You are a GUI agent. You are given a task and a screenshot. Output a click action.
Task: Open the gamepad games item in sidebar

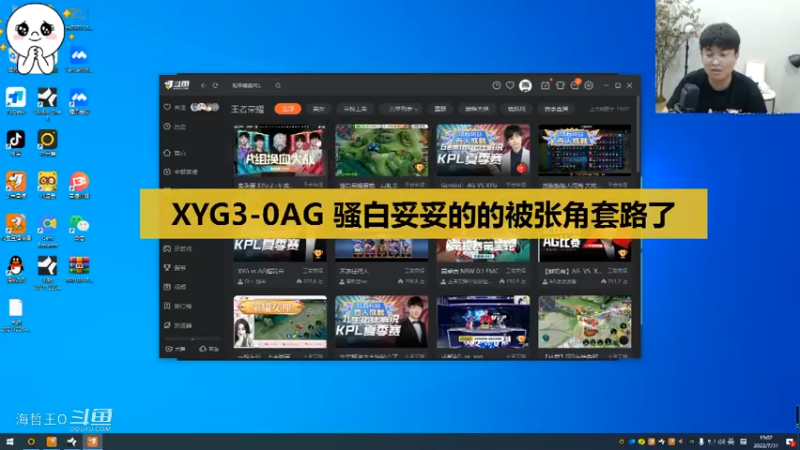pos(178,248)
